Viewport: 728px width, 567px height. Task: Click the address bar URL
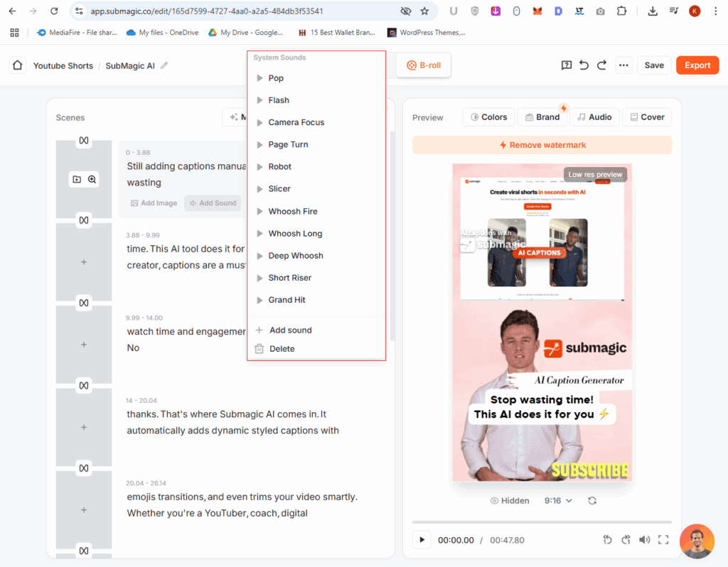(207, 11)
